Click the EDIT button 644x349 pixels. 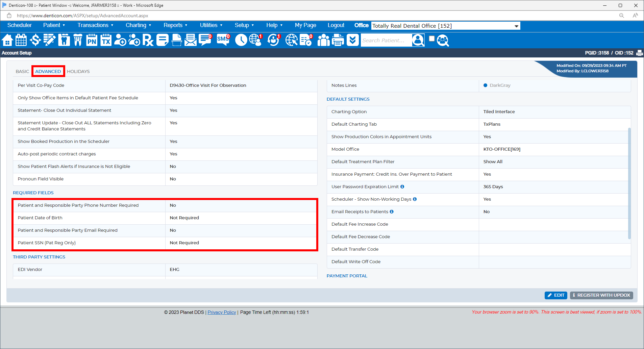[556, 295]
